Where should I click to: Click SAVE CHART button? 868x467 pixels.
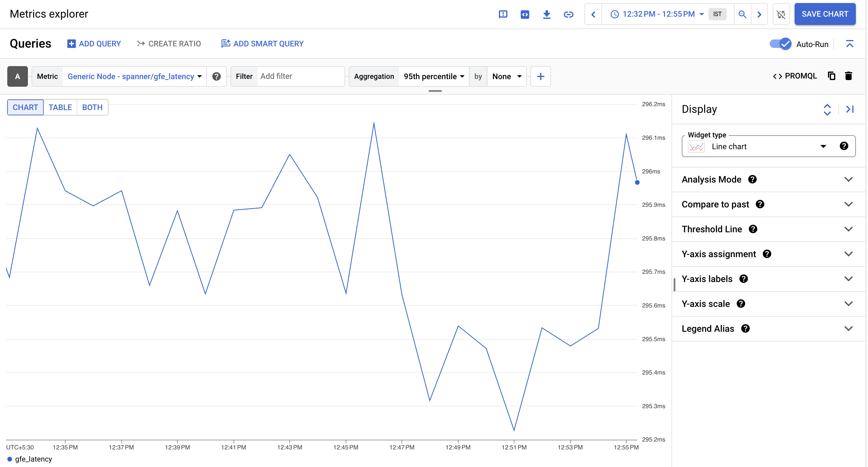point(826,14)
